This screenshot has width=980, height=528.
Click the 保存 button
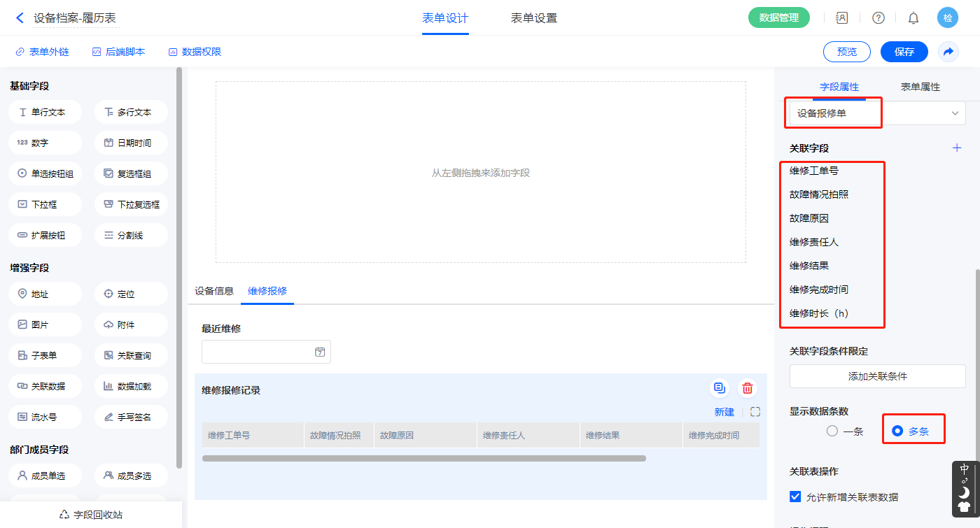[904, 52]
